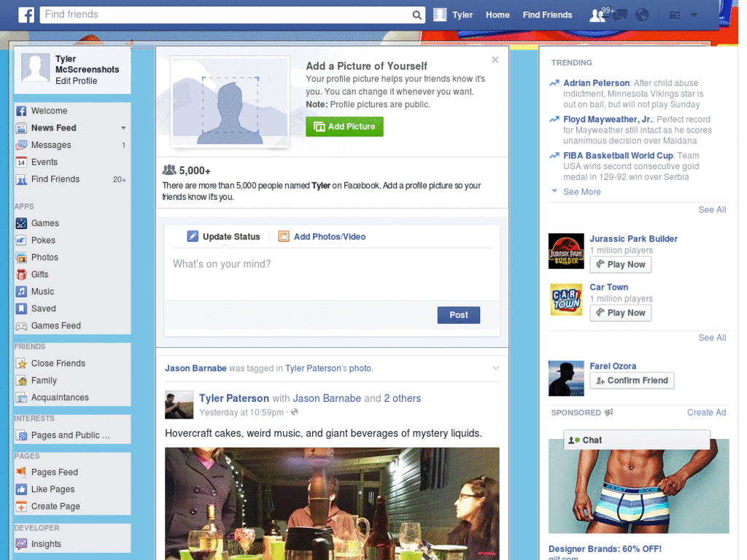747x560 pixels.
Task: Click the 2 others link in post
Action: [403, 399]
